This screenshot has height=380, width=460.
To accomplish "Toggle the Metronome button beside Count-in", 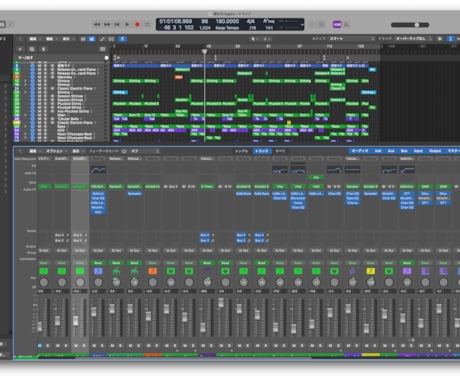I will click(346, 24).
